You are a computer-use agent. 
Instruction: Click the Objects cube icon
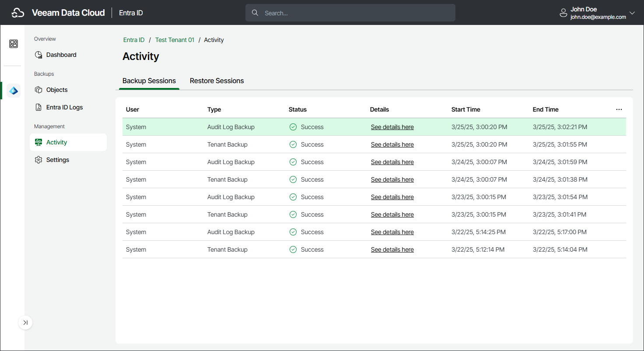tap(38, 90)
